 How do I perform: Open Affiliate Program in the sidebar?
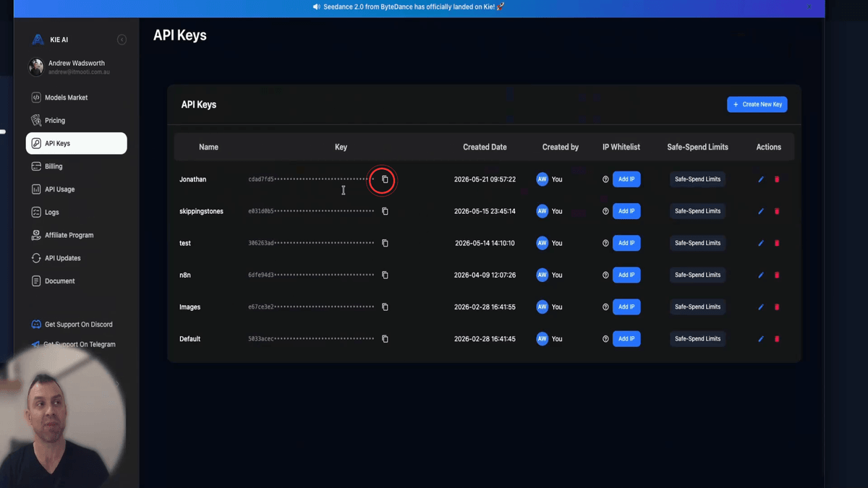(x=76, y=235)
